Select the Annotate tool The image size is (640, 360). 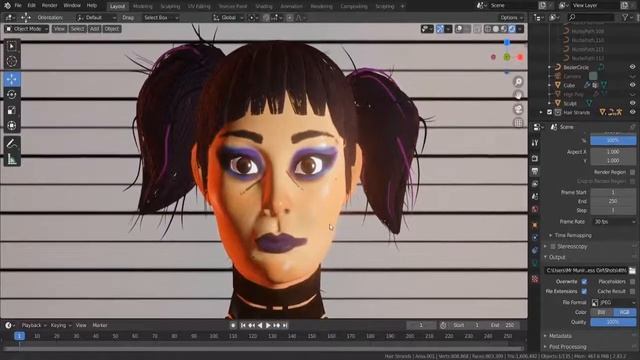click(x=12, y=143)
